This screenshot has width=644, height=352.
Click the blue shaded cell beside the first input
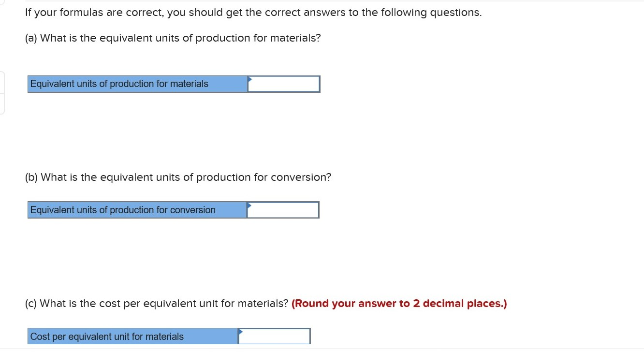tap(137, 84)
